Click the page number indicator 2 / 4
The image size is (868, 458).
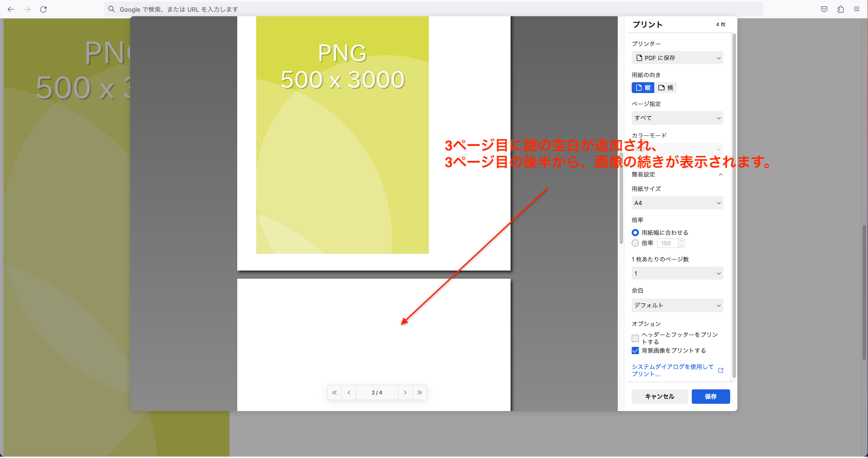(x=377, y=393)
